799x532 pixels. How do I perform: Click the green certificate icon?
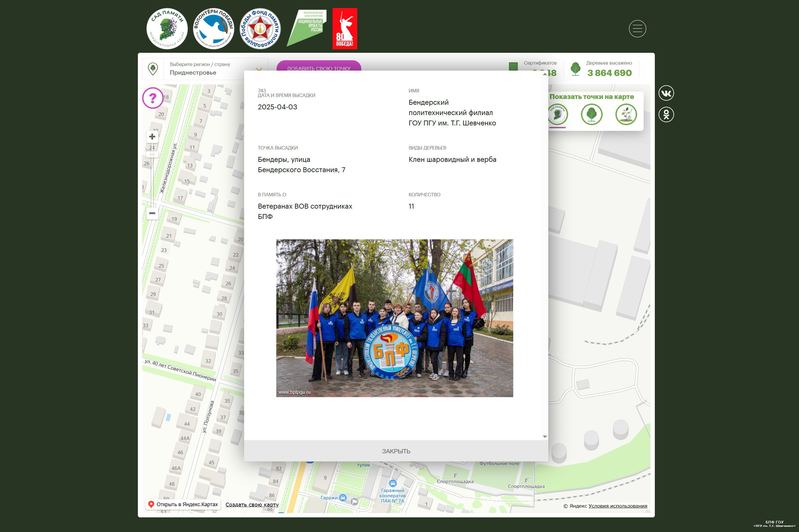[x=513, y=66]
